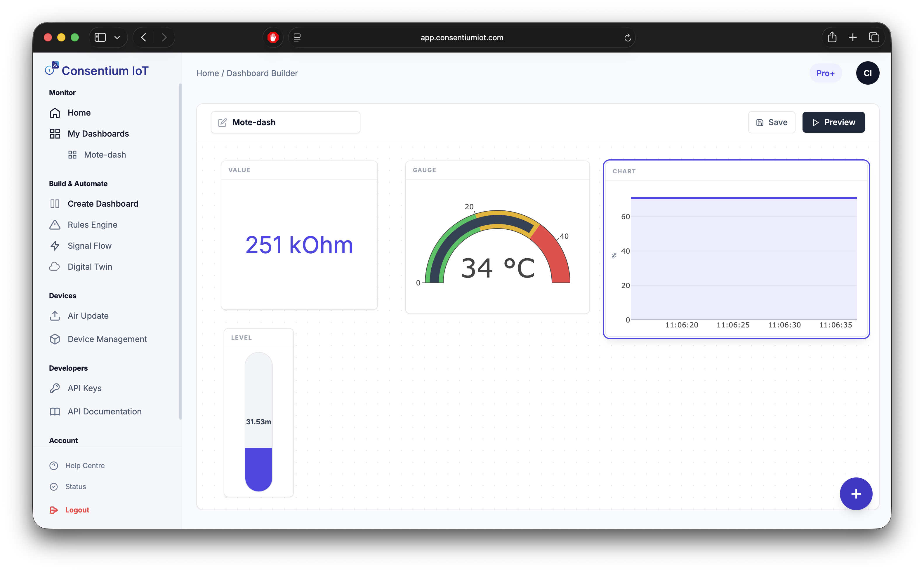Click the Device Management cube icon
Screen dimensions: 924x572
[x=55, y=339]
